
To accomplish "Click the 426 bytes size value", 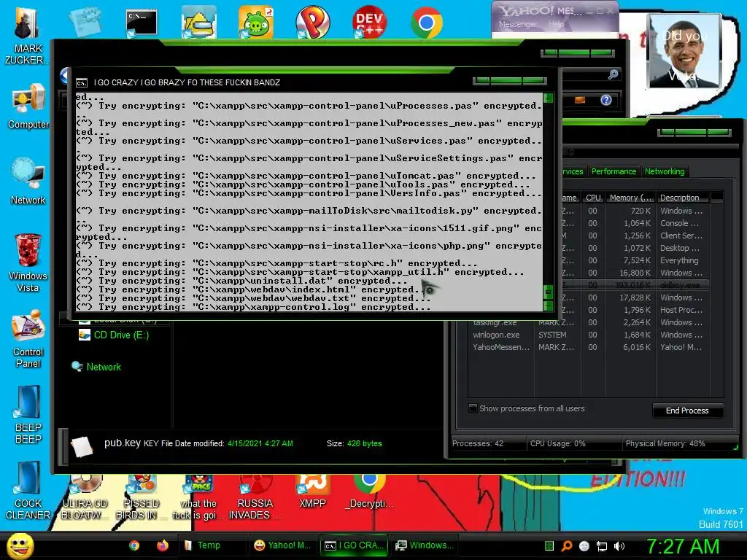I will tap(365, 443).
